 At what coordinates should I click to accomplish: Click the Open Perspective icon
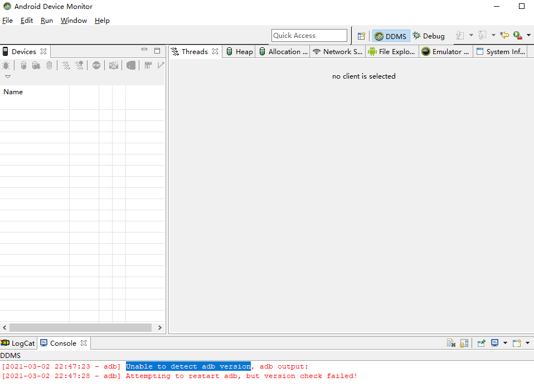(x=361, y=36)
